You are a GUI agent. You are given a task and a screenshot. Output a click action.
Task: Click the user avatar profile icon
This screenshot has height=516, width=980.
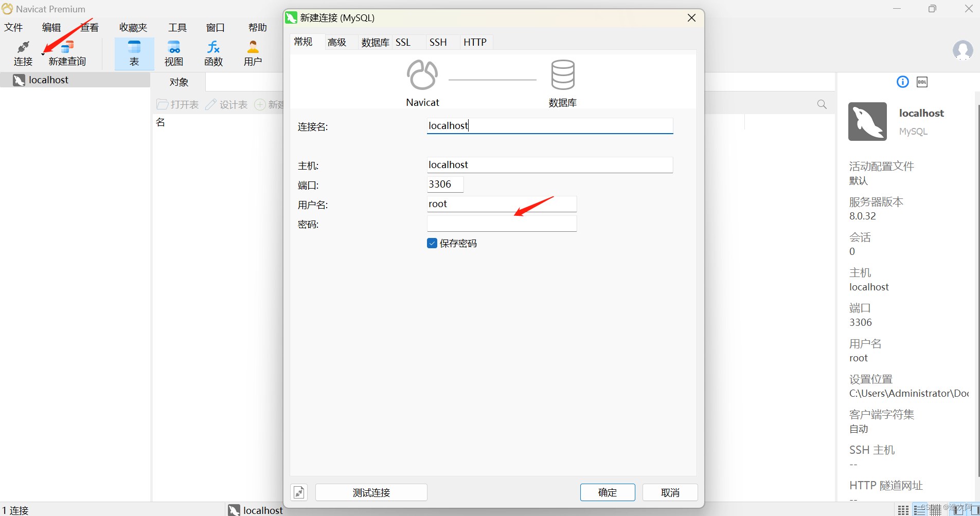coord(963,50)
